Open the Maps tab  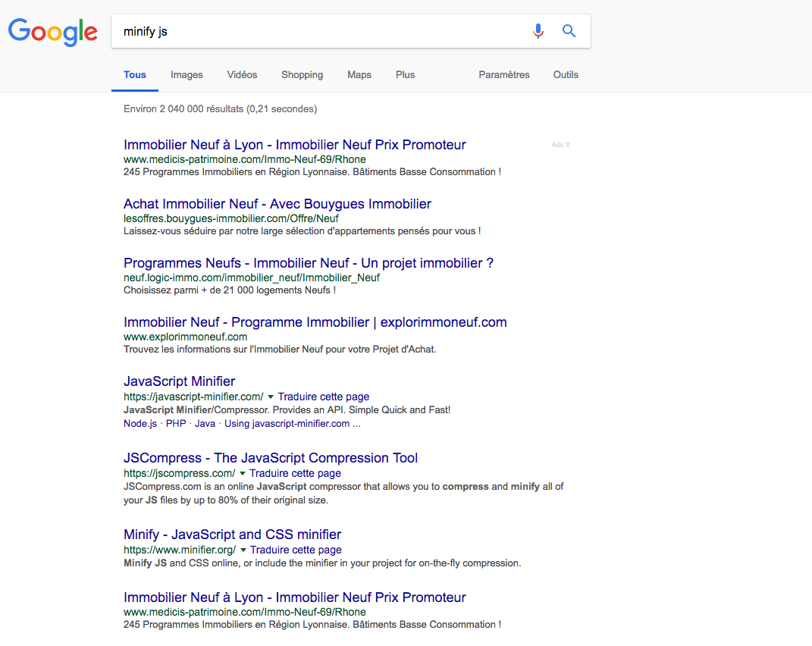point(359,74)
